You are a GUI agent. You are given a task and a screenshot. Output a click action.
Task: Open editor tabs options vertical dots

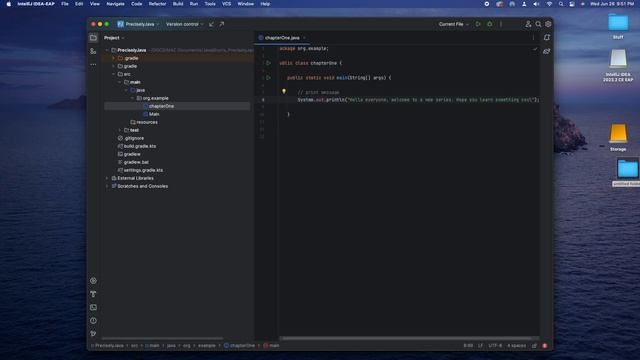point(533,38)
